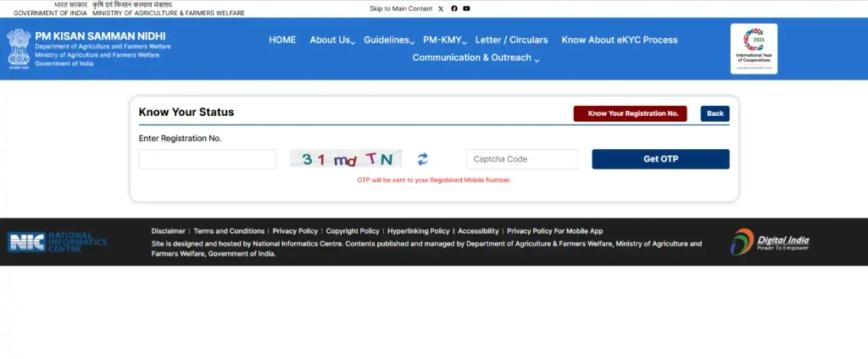Click the Digital India logo

pyautogui.click(x=770, y=241)
